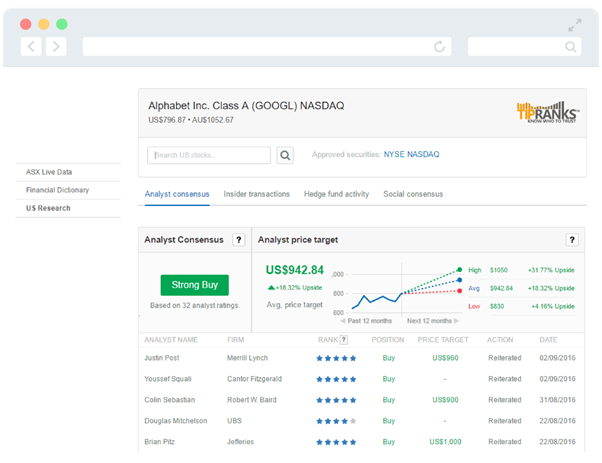Viewport: 602px width, 463px height.
Task: Open ASX Live Data in sidebar
Action: tap(49, 172)
